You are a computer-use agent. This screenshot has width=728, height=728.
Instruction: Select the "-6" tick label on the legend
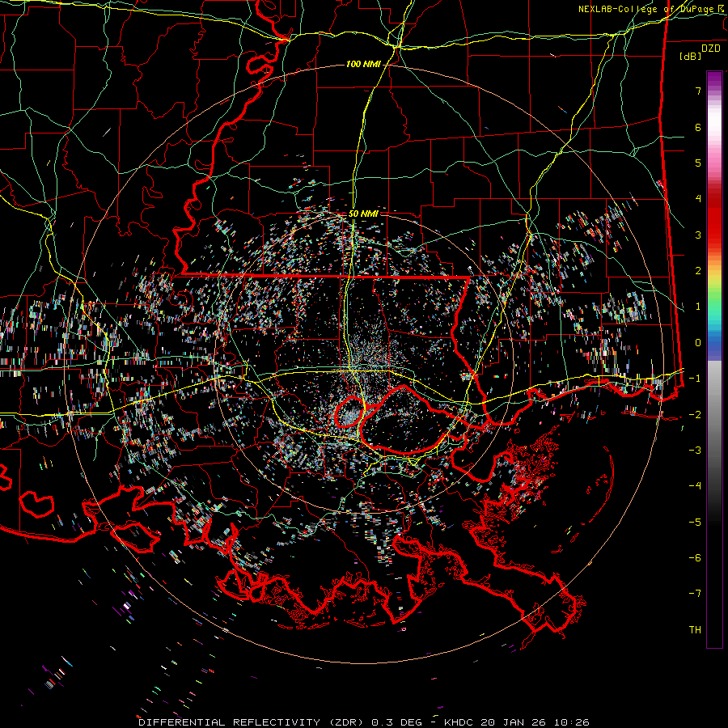pyautogui.click(x=695, y=558)
